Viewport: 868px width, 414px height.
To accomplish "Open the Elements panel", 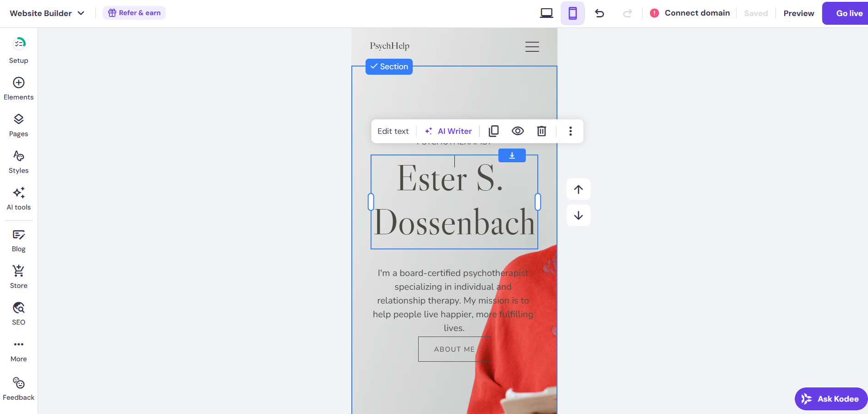I will 19,88.
